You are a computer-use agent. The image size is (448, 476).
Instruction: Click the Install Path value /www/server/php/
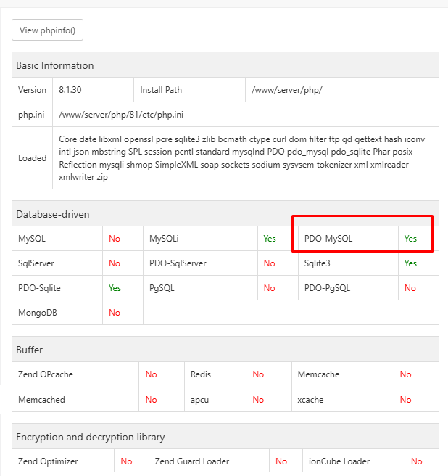286,90
